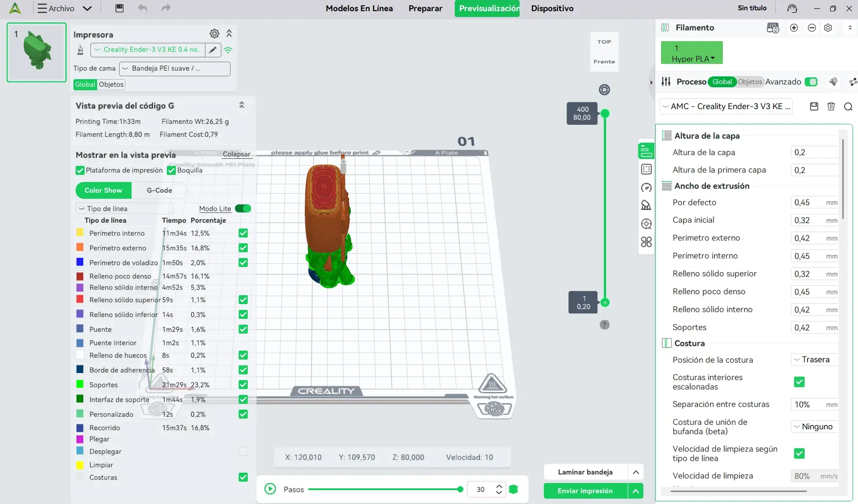Click the compare presets icon beside Avanzado
858x504 pixels.
pyautogui.click(x=833, y=81)
